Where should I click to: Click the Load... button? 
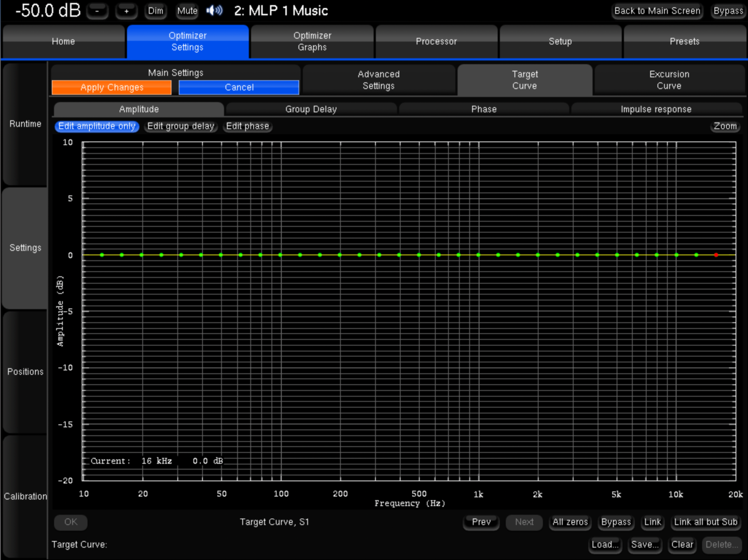click(605, 544)
